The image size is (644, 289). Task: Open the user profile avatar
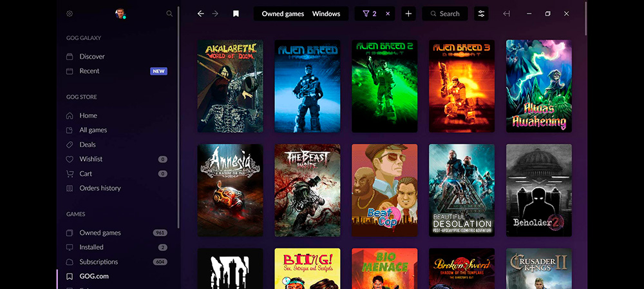pyautogui.click(x=120, y=14)
